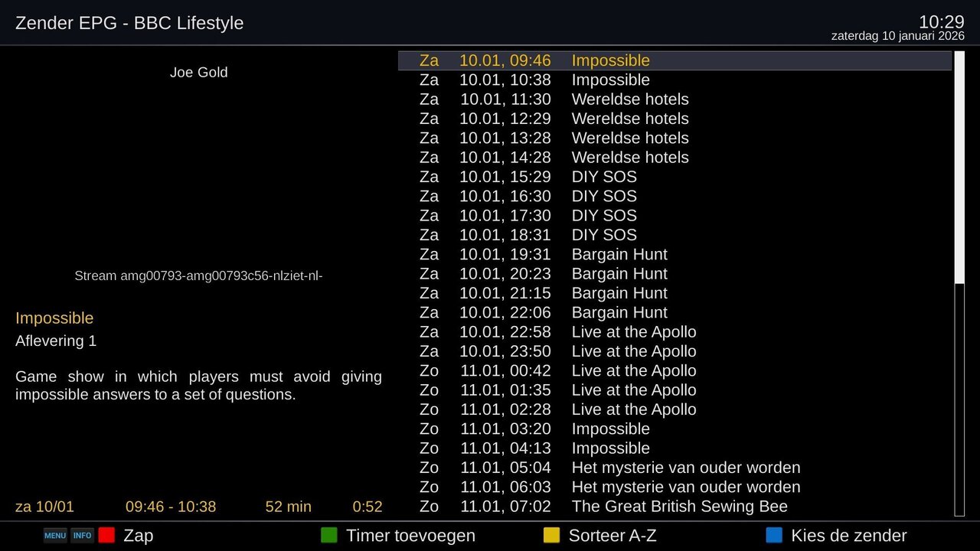
Task: Click the 52 min duration value
Action: tap(289, 507)
